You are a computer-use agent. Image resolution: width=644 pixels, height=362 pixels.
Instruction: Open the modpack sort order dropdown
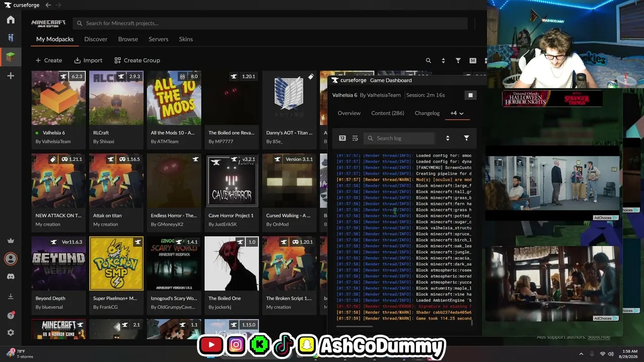pyautogui.click(x=443, y=60)
